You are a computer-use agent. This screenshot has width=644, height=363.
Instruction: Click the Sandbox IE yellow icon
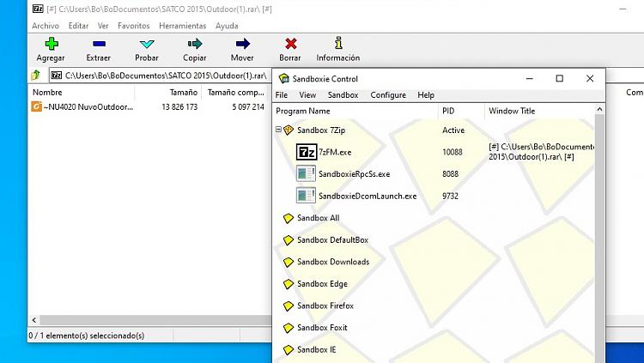pos(289,350)
